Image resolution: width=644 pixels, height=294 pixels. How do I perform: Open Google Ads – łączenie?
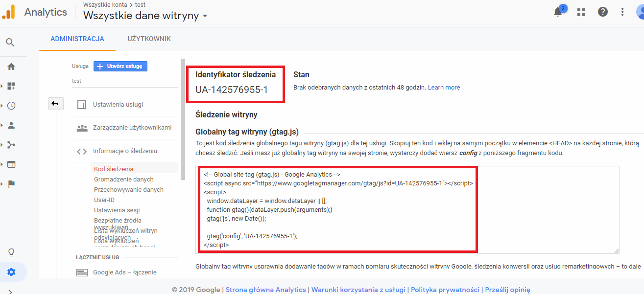tap(125, 272)
